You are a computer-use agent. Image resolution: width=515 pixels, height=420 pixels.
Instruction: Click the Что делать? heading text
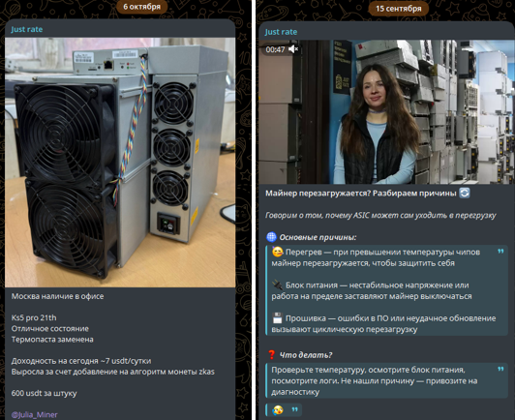(x=306, y=355)
